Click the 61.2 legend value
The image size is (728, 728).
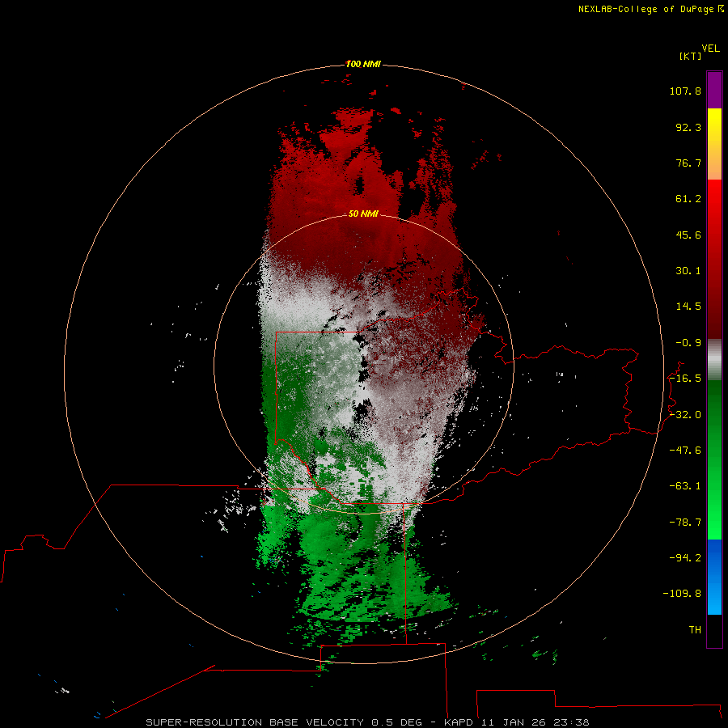pos(688,199)
